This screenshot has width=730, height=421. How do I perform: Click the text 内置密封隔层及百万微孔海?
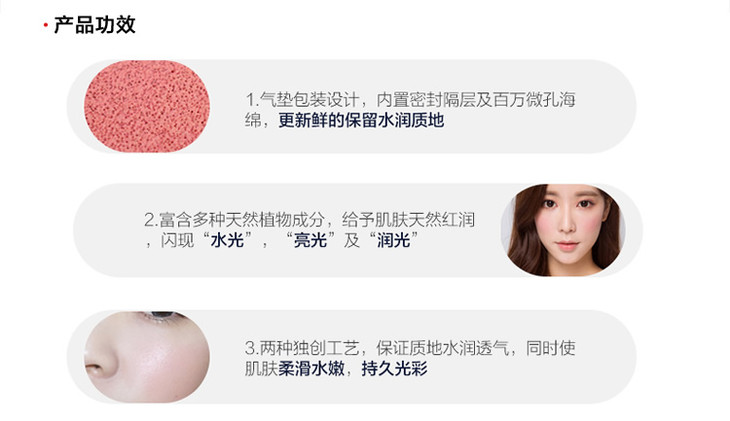pyautogui.click(x=476, y=100)
